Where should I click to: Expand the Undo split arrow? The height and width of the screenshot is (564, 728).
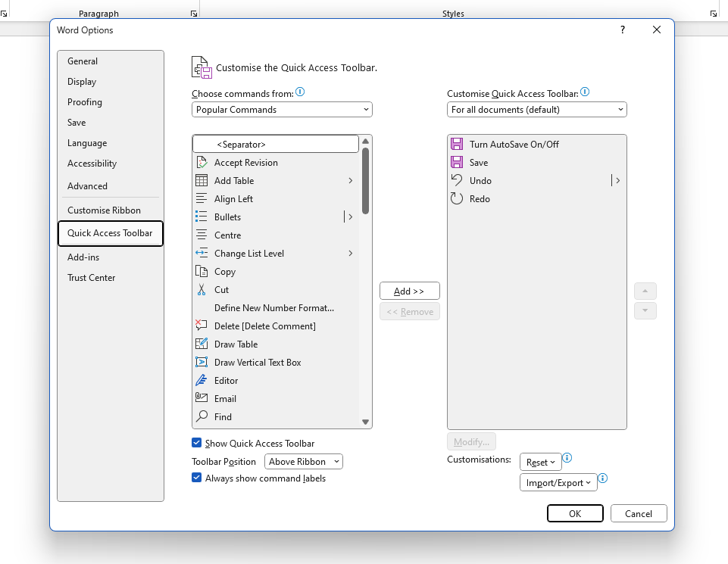pyautogui.click(x=617, y=180)
